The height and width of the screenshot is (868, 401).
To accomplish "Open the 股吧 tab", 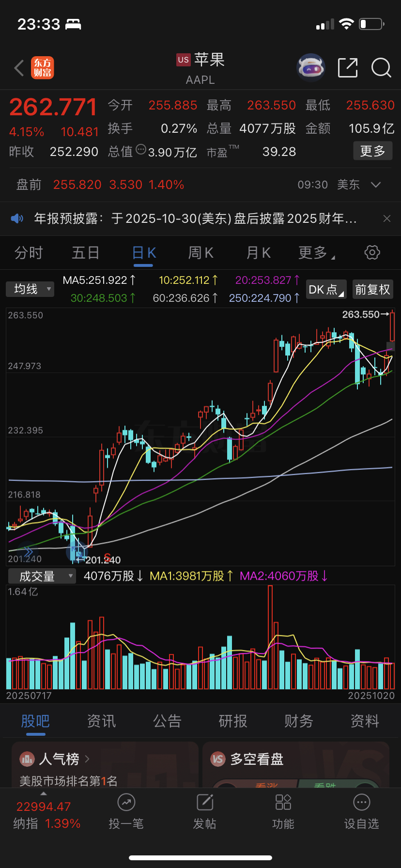I will click(35, 721).
